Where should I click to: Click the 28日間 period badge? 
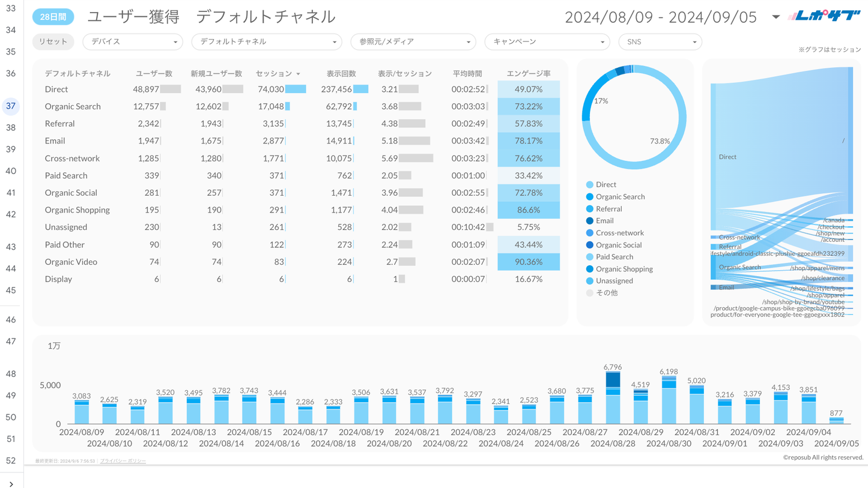click(53, 17)
